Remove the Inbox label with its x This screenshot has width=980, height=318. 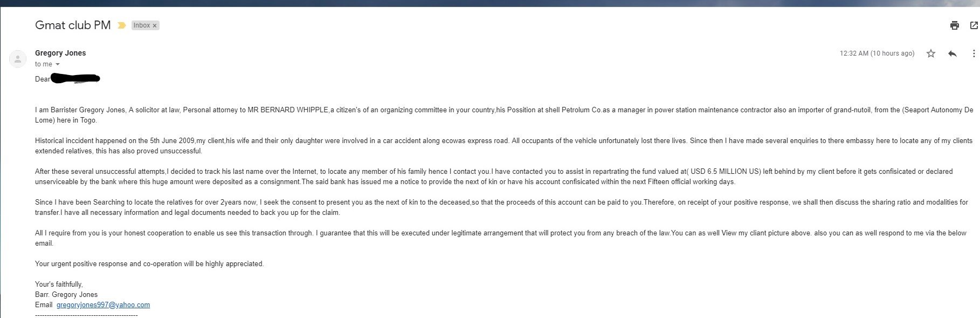[155, 25]
